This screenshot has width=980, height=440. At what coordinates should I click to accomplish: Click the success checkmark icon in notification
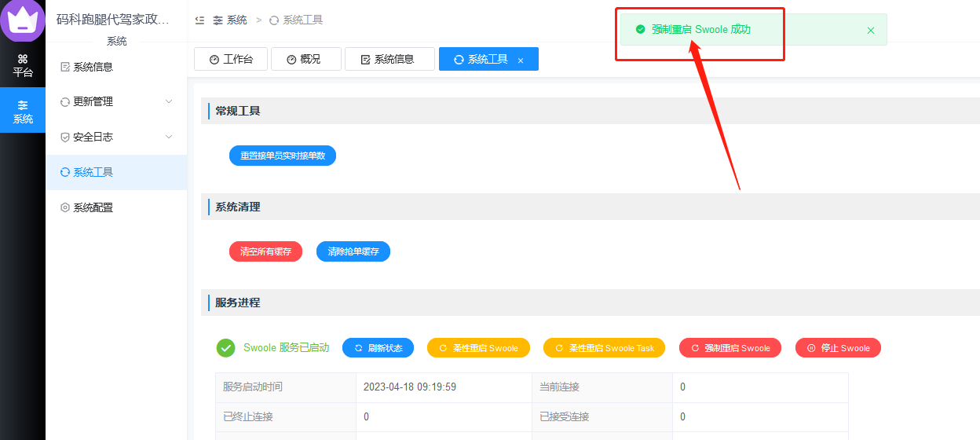pos(640,29)
